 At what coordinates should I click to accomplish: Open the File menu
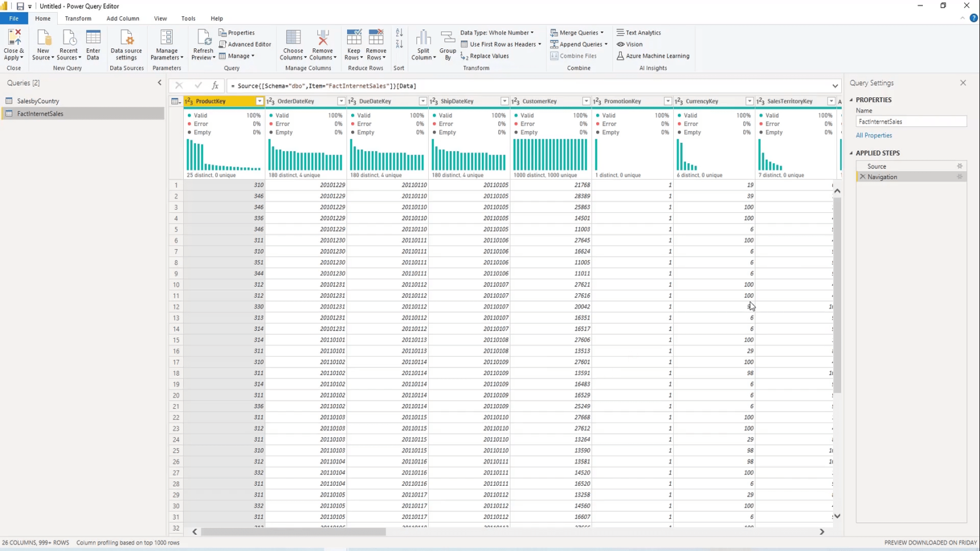click(14, 19)
